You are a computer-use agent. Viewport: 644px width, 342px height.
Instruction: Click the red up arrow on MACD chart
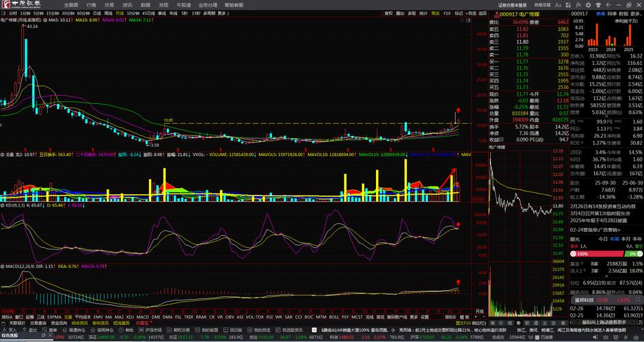[x=459, y=281]
